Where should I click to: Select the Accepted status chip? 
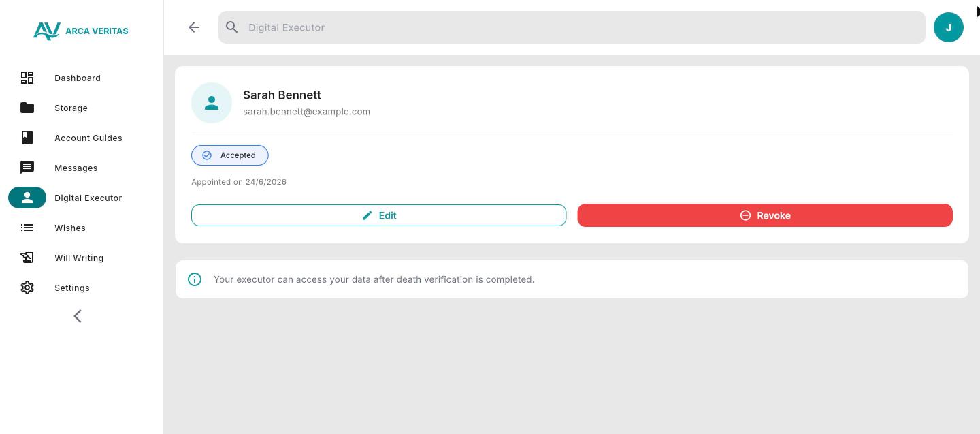(230, 155)
